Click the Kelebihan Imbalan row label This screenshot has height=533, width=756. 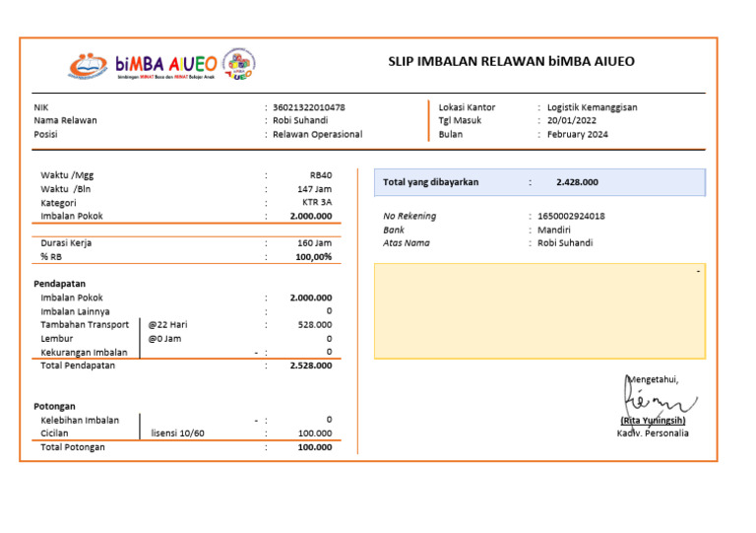(80, 420)
